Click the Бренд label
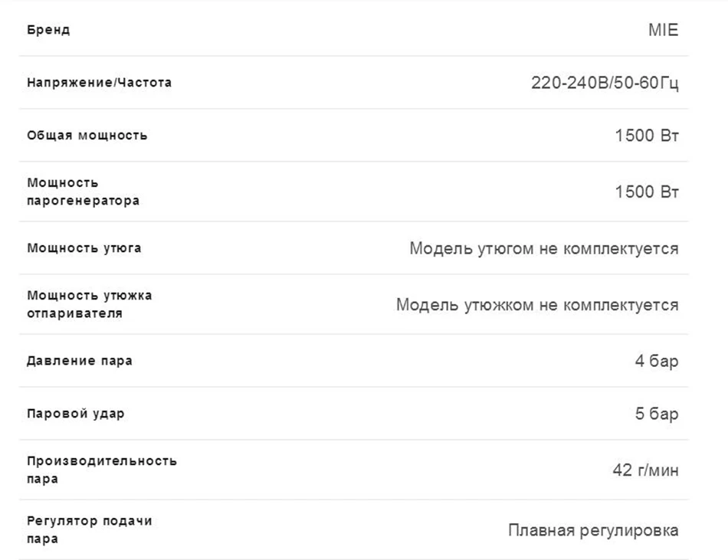Screen dimensions: 728x560 coord(48,30)
